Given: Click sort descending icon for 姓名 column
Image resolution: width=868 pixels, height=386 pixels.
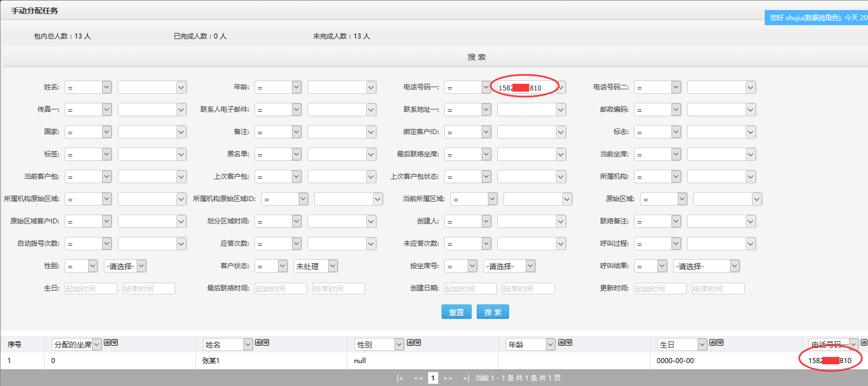Looking at the screenshot, I should pyautogui.click(x=266, y=342).
